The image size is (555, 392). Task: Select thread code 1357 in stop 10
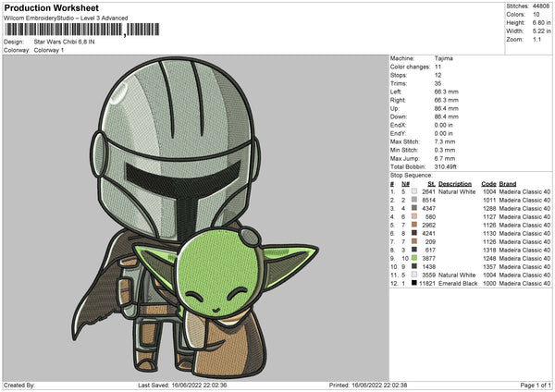point(489,267)
